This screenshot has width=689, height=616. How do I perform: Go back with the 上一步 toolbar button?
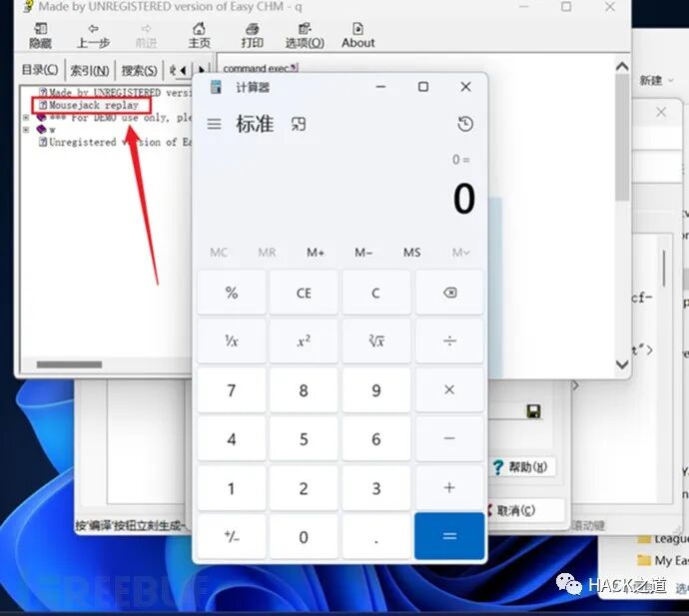point(93,36)
